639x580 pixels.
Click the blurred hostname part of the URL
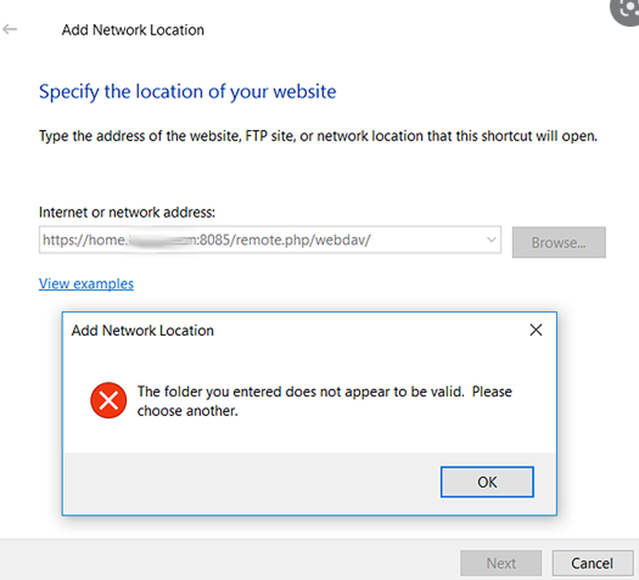pyautogui.click(x=162, y=240)
